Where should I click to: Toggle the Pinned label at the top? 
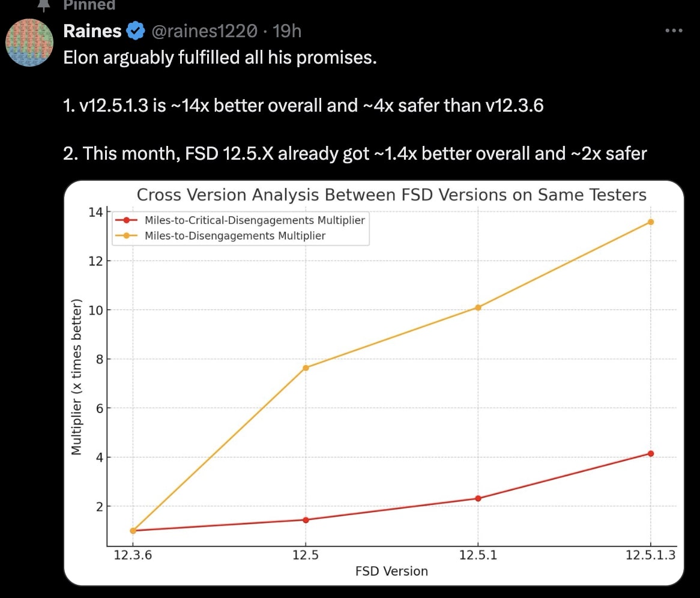(89, 5)
